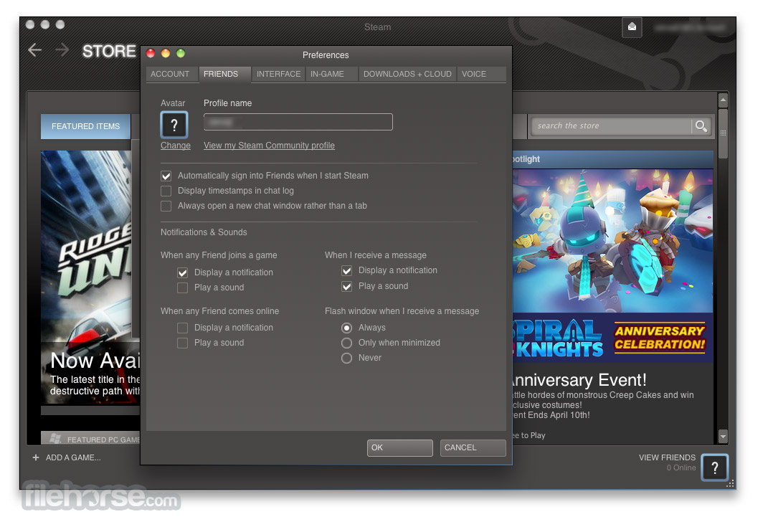768x532 pixels.
Task: Click the Featured PC Games label
Action: [x=103, y=440]
